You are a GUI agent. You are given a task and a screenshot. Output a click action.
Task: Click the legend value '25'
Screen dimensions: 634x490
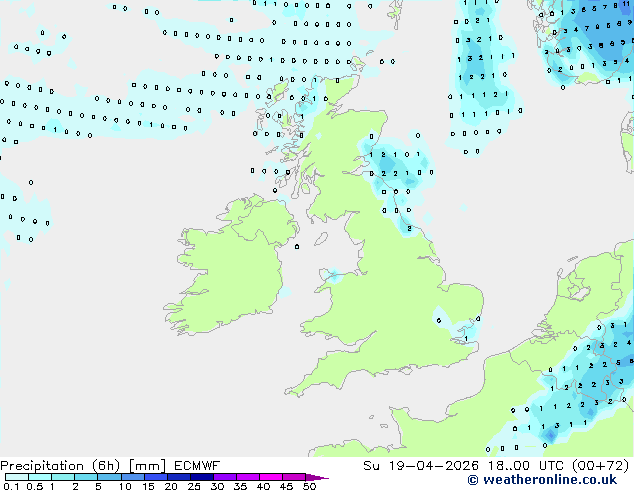coord(194,486)
